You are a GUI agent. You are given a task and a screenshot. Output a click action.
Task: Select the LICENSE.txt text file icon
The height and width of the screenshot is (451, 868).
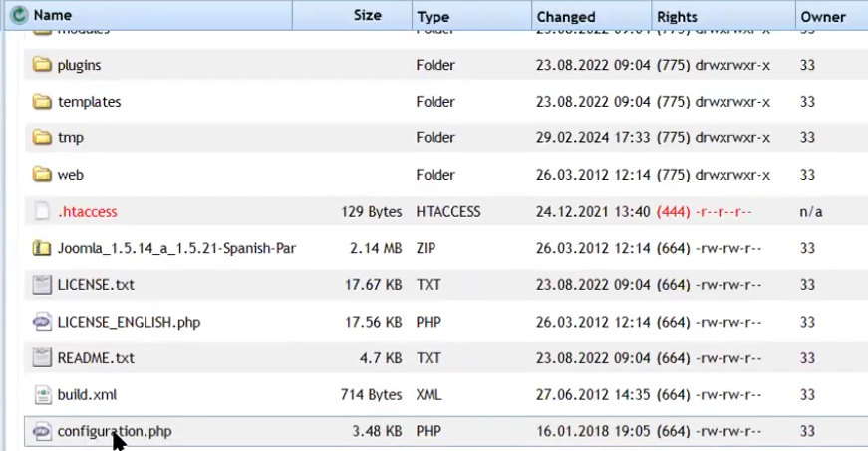click(41, 285)
